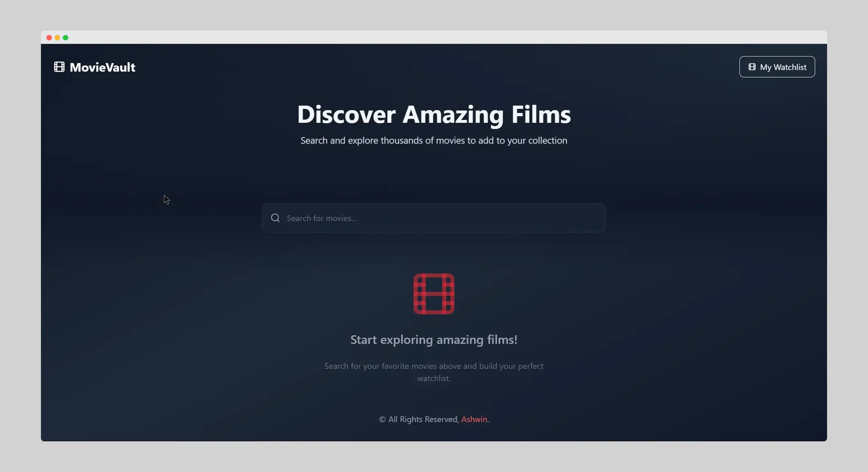
Task: Click the subtitle about exploring thousands of movies
Action: [x=434, y=140]
